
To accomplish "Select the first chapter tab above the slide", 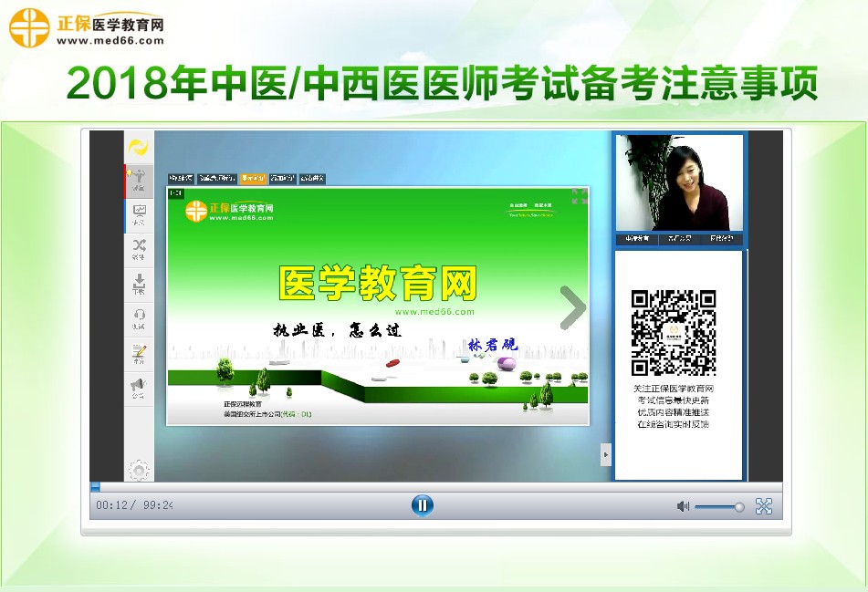I will 181,179.
